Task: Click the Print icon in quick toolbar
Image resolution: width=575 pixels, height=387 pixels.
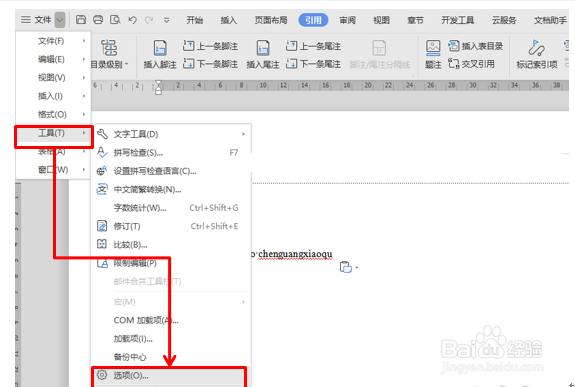Action: (x=98, y=19)
